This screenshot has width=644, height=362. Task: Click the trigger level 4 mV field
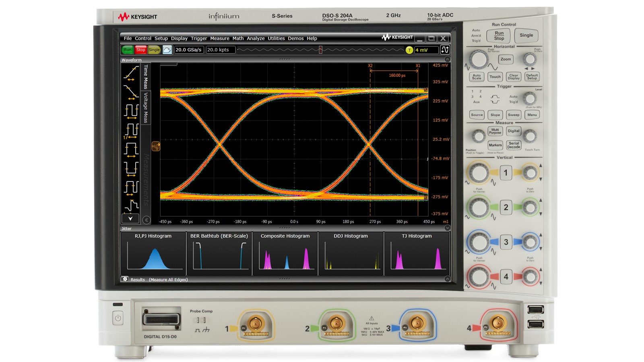(x=426, y=50)
